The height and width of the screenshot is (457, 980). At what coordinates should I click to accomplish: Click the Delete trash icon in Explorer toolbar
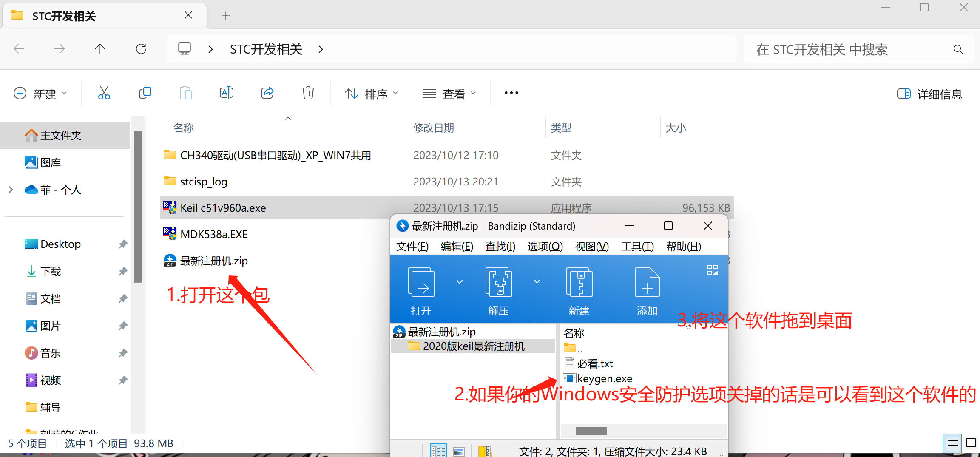tap(308, 93)
